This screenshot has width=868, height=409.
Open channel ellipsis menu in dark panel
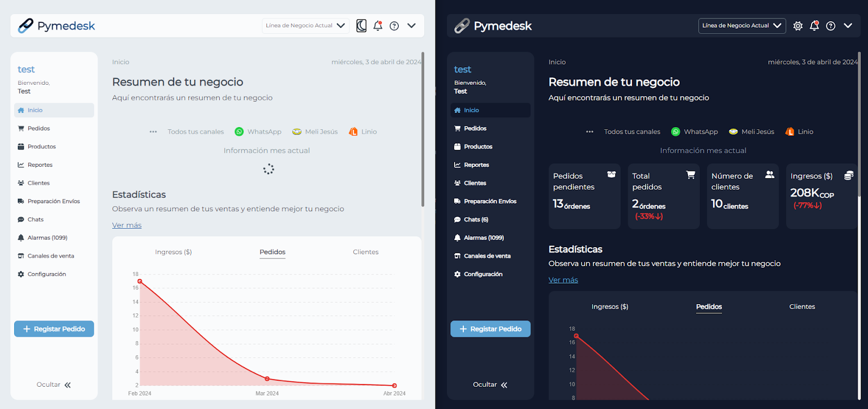(590, 131)
